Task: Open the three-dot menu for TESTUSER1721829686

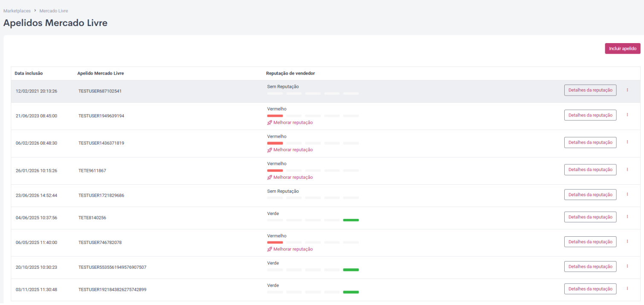Action: [x=627, y=194]
